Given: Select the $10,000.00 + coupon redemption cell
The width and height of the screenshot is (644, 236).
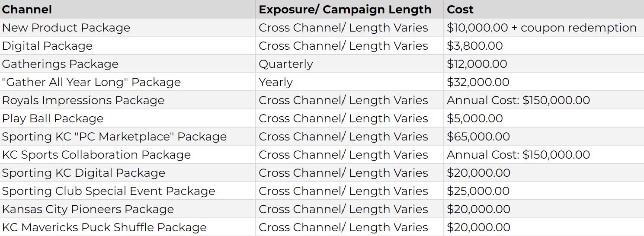Looking at the screenshot, I should (x=541, y=28).
